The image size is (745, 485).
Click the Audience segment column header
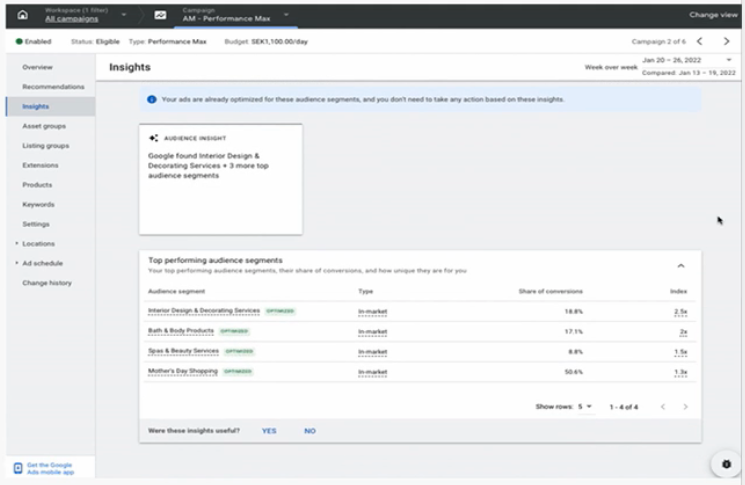[x=176, y=291]
